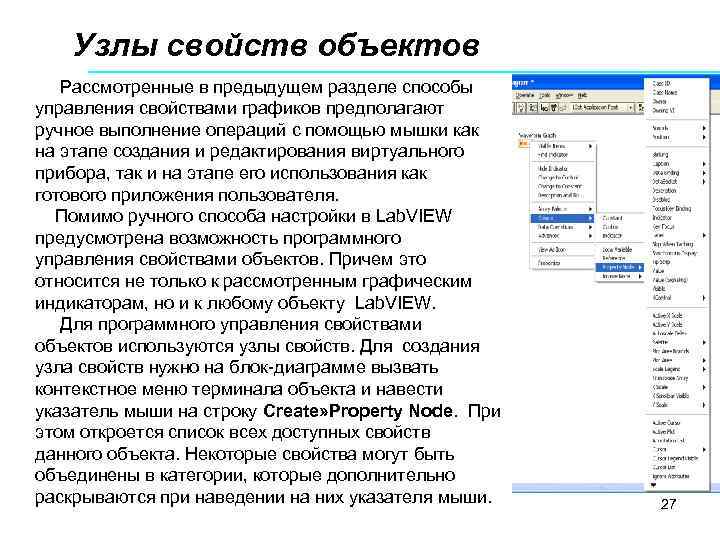This screenshot has height=540, width=720.
Task: Select Class ID property
Action: 661,83
